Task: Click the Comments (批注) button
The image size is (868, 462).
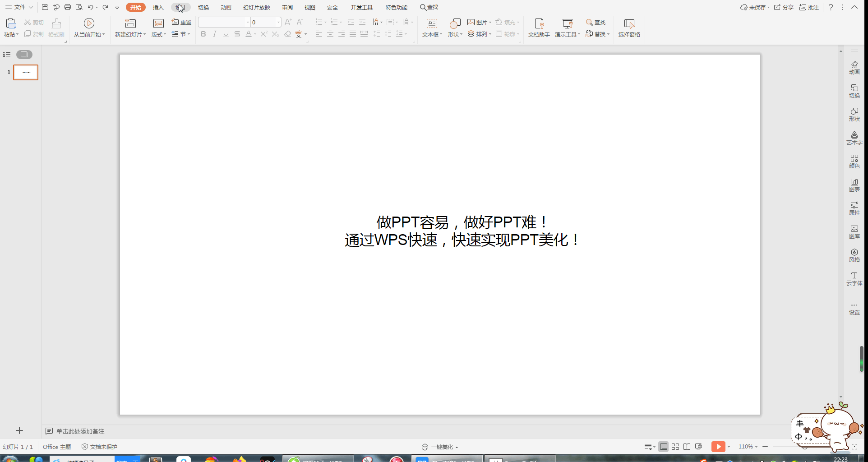Action: click(809, 7)
